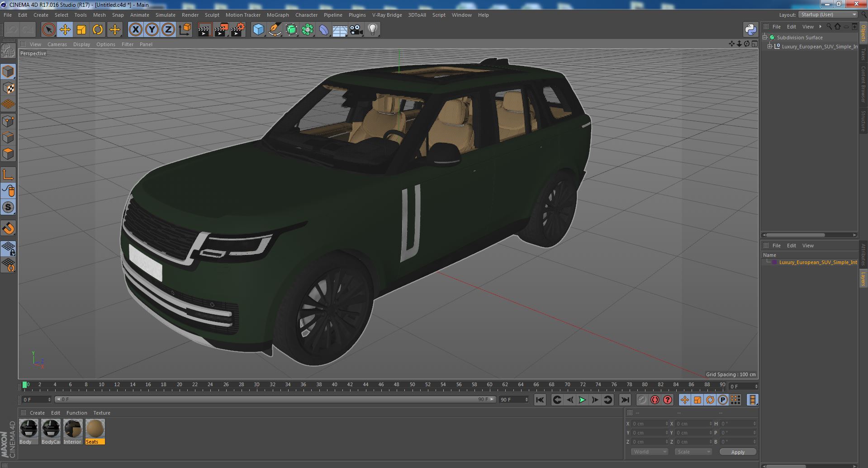The height and width of the screenshot is (468, 868).
Task: Toggle Z axis lock
Action: coord(168,30)
